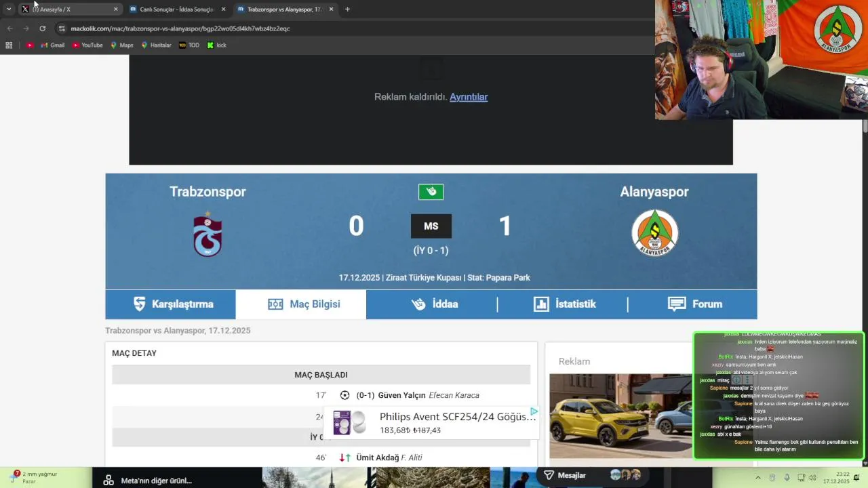Click the microphone icon in system tray
Screen dimensions: 868x488
tap(787, 477)
